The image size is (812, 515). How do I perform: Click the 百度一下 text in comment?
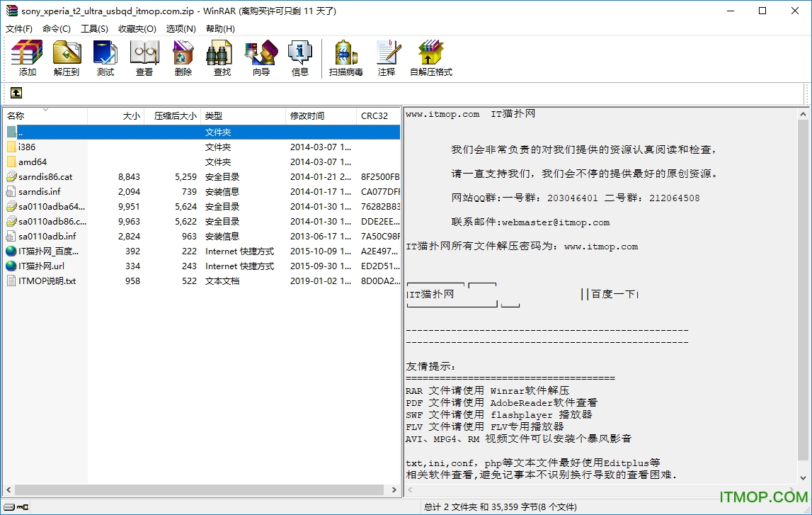point(612,294)
